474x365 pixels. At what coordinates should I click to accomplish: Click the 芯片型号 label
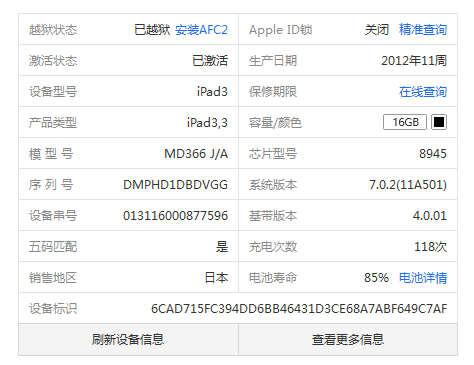click(x=273, y=154)
